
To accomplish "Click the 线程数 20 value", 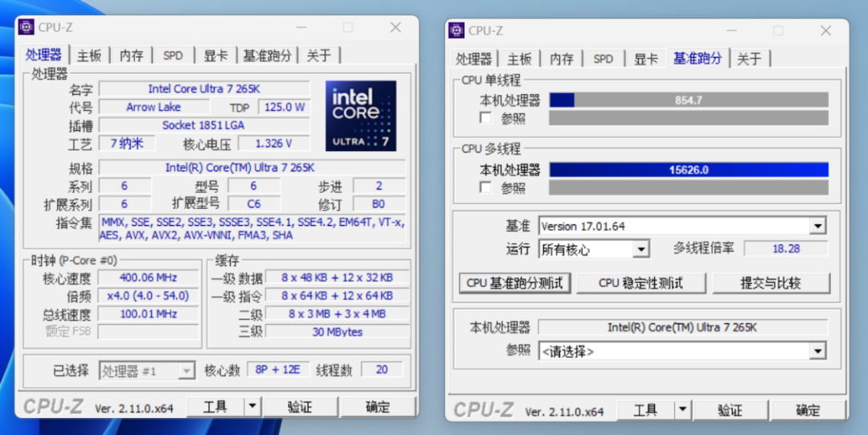I will [x=382, y=370].
